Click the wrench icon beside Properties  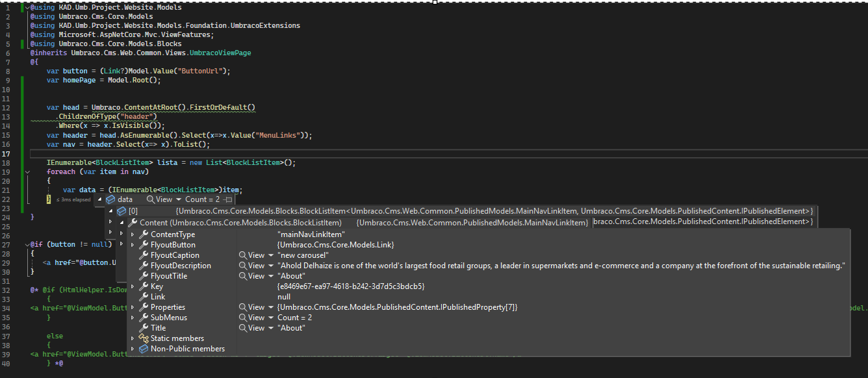click(x=144, y=307)
